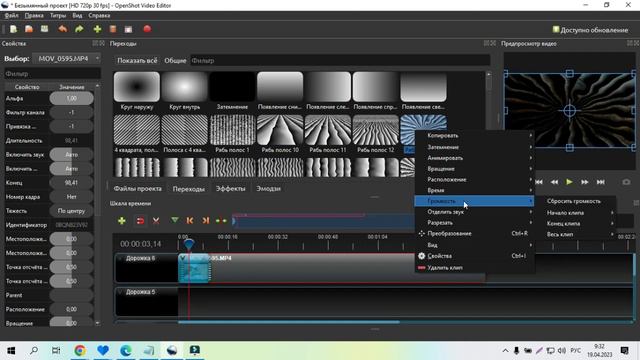Switch to the Переходы tab
640x360 pixels.
click(189, 189)
